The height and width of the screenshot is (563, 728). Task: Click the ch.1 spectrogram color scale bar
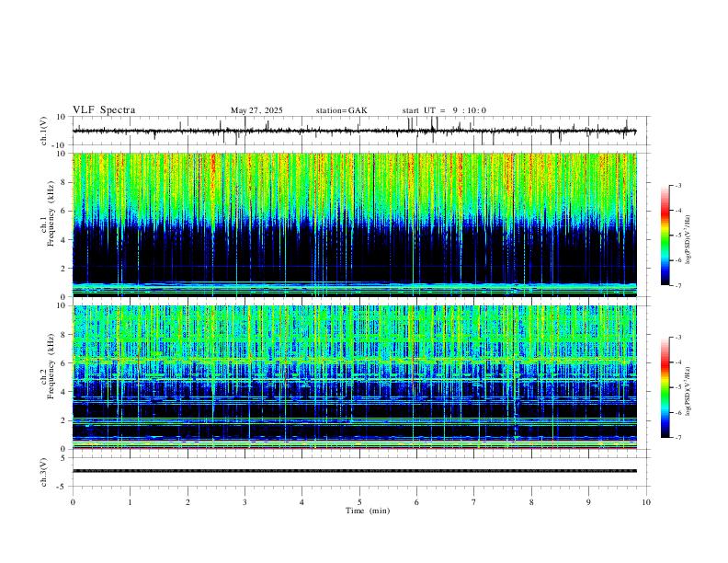pyautogui.click(x=665, y=236)
